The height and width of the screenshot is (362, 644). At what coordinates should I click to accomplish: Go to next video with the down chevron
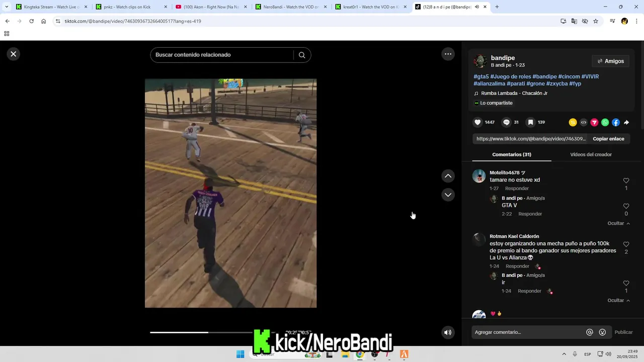coord(448,195)
